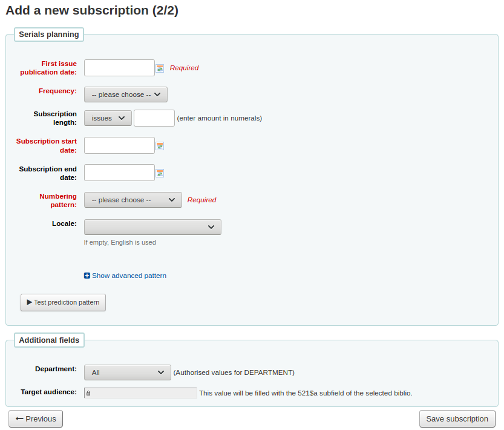Open the Department dropdown showing All
Screen dimensions: 504x430
[127, 372]
